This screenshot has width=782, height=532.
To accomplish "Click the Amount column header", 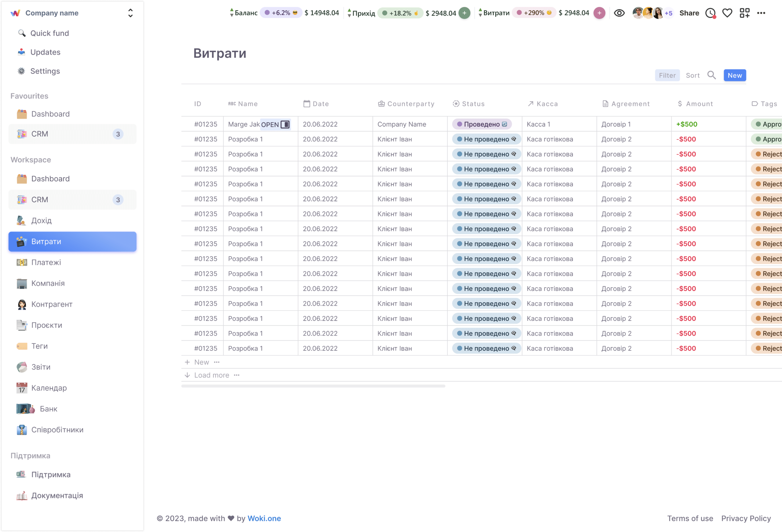I will pos(695,104).
